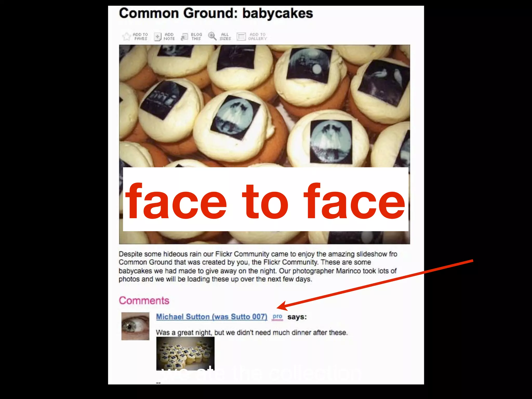The image size is (532, 399).
Task: Click the photo description paragraph
Action: point(258,267)
